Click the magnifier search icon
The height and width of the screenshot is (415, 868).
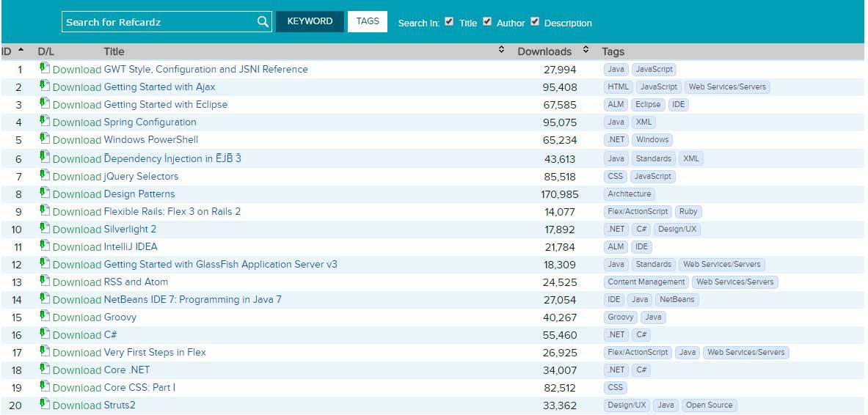(263, 22)
